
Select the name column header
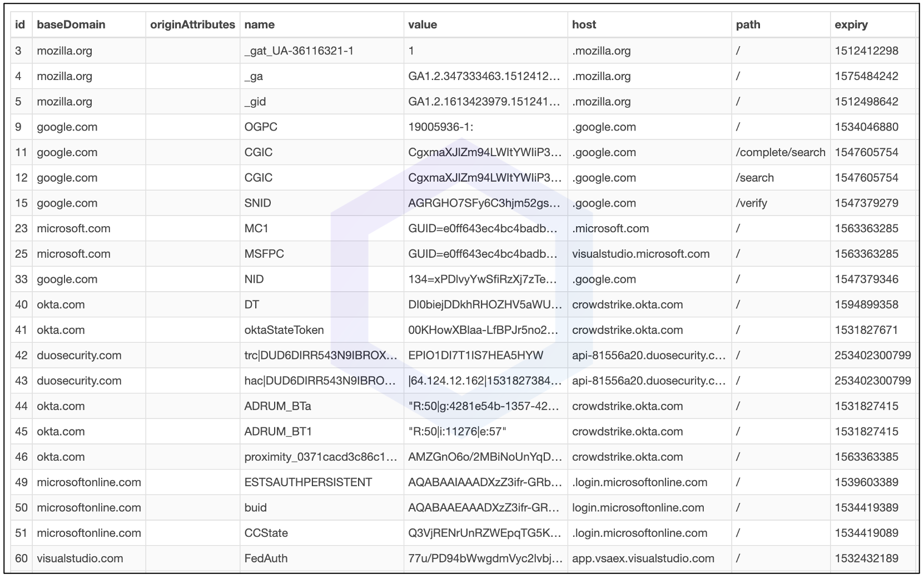pyautogui.click(x=259, y=25)
